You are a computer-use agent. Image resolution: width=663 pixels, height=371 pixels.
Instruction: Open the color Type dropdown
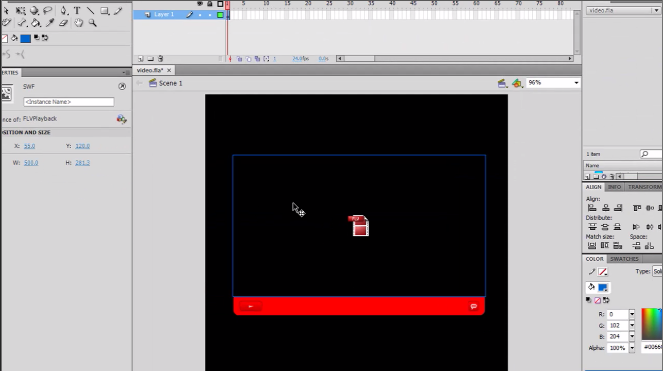pos(658,271)
